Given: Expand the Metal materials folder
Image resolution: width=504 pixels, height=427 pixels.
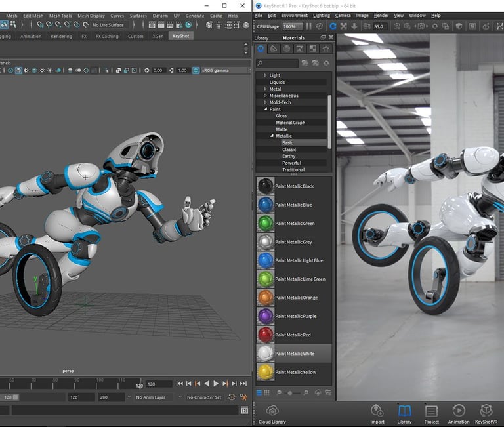Looking at the screenshot, I should pos(266,89).
